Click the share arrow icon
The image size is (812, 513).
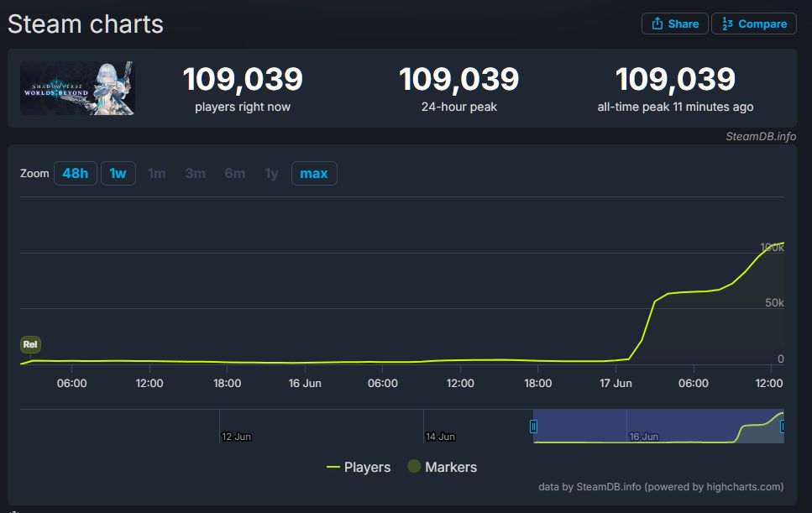[x=657, y=24]
